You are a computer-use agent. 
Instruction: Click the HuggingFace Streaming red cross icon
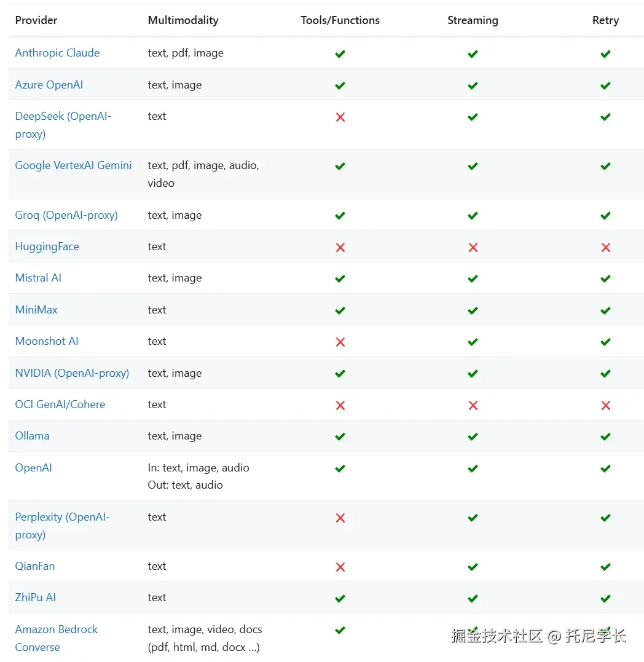click(473, 247)
